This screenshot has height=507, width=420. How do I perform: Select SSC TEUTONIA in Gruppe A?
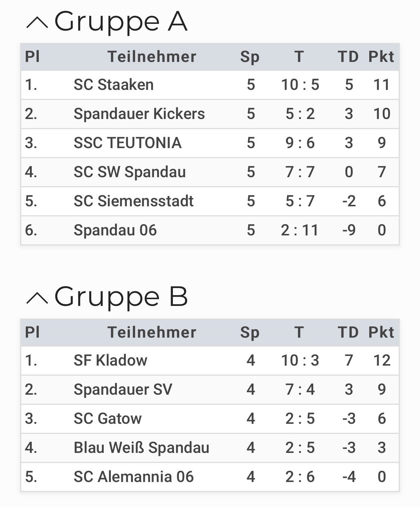[127, 143]
